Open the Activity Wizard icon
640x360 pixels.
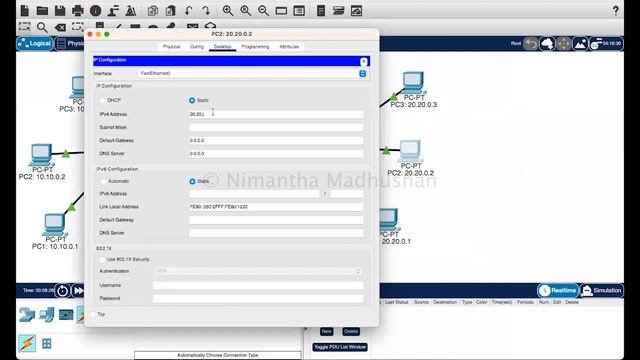(x=113, y=11)
